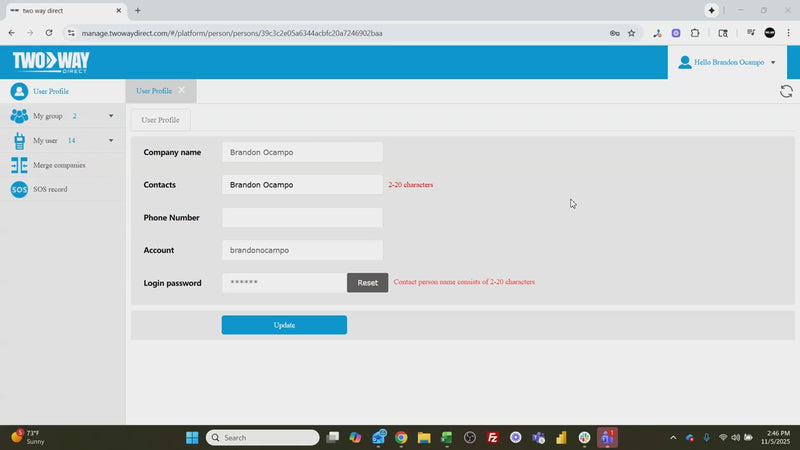This screenshot has height=450, width=800.
Task: Click the My user radio icon
Action: [x=19, y=141]
